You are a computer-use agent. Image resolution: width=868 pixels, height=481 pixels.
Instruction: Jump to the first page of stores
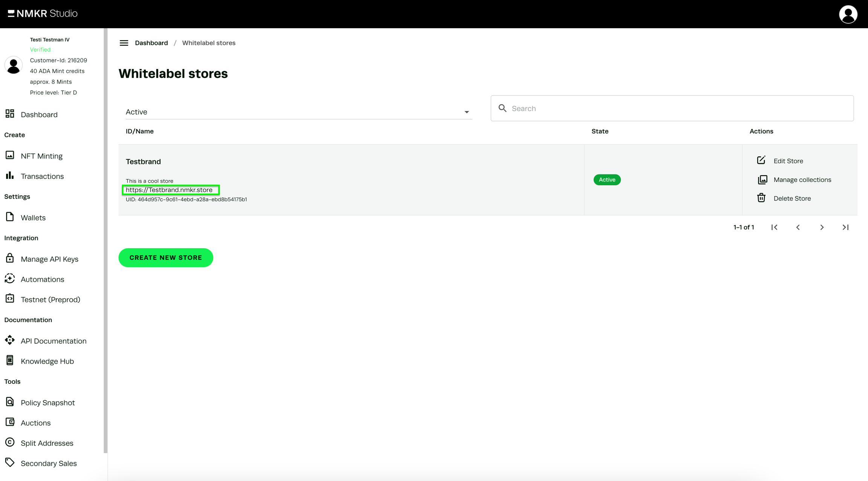click(774, 227)
